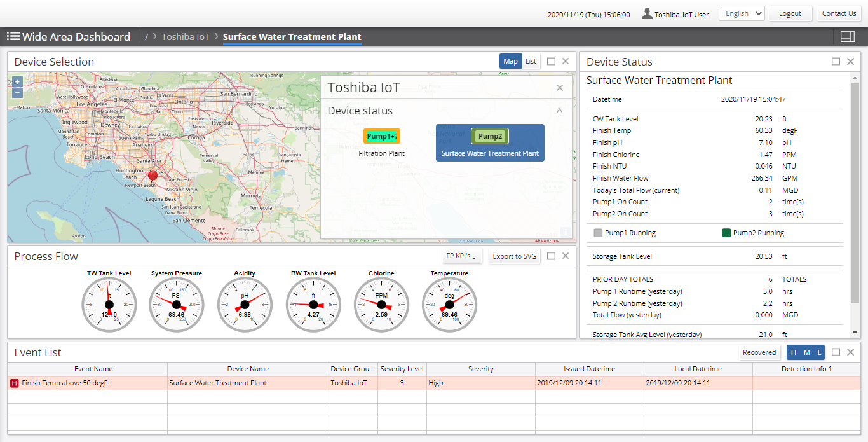Close the Device Status panel
The height and width of the screenshot is (442, 868).
click(x=850, y=61)
